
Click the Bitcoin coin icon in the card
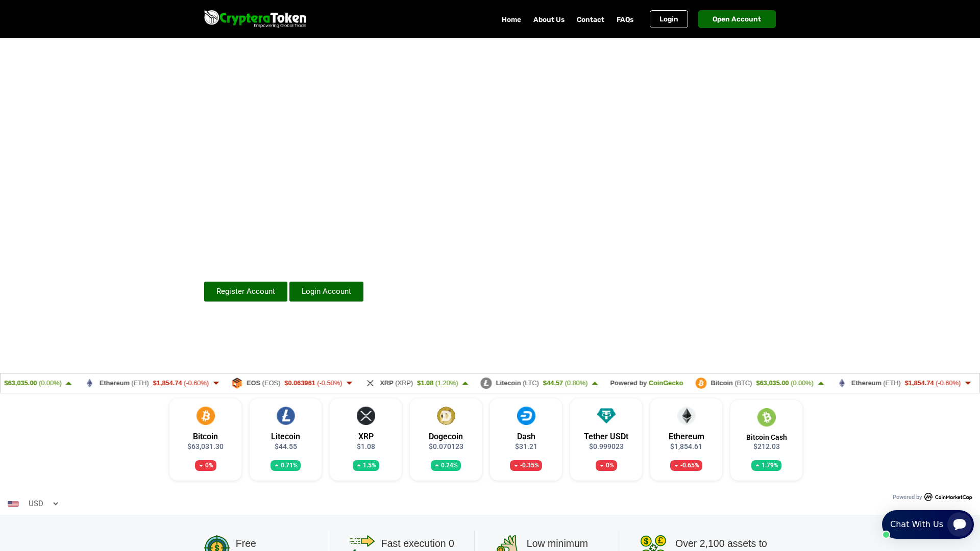(x=206, y=416)
